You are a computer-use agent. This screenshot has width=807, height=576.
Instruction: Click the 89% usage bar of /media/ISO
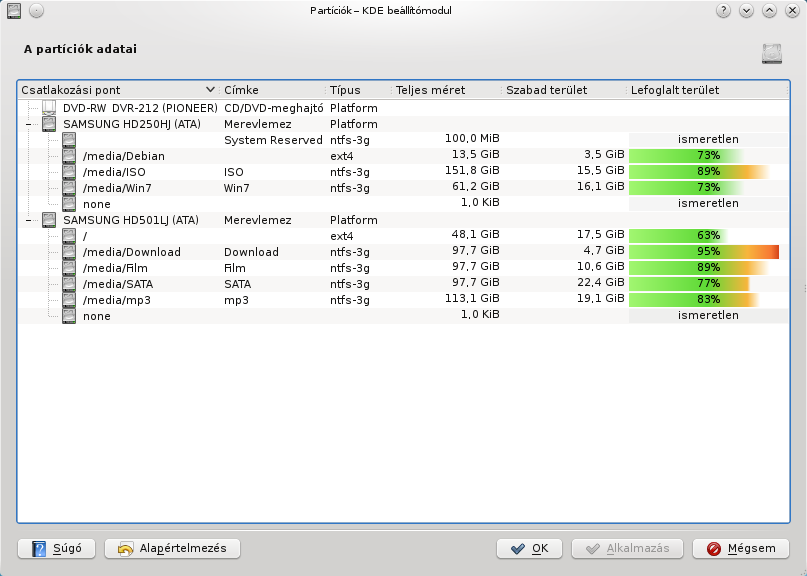(x=708, y=172)
